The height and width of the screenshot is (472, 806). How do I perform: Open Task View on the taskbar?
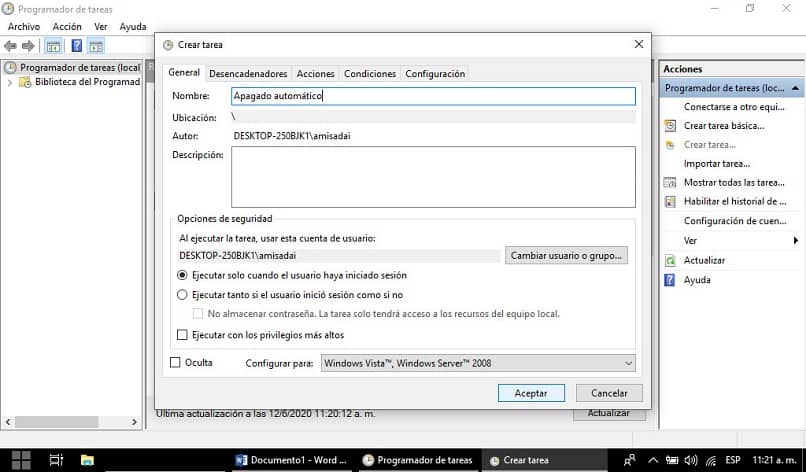pos(56,460)
